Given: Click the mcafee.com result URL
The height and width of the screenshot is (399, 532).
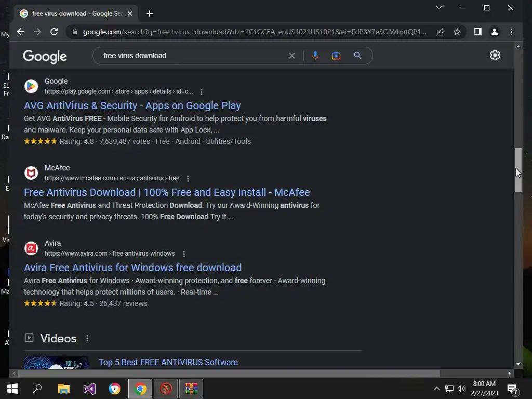Looking at the screenshot, I should pyautogui.click(x=112, y=178).
